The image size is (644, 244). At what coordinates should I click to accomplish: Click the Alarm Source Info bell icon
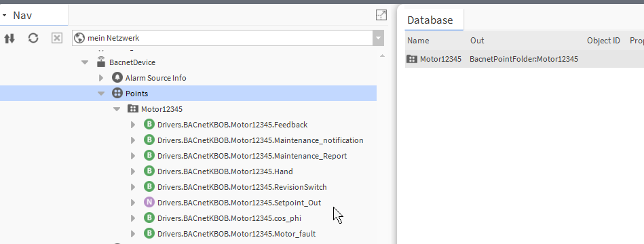pyautogui.click(x=117, y=77)
